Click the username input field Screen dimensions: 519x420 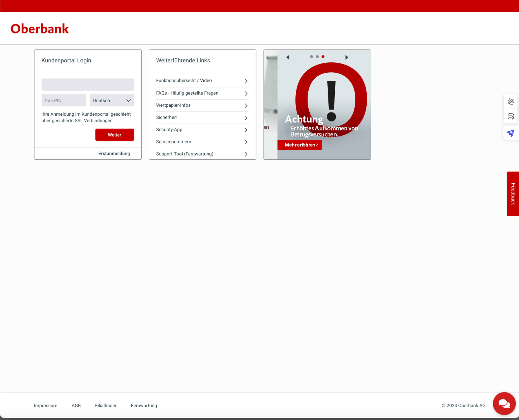(88, 84)
